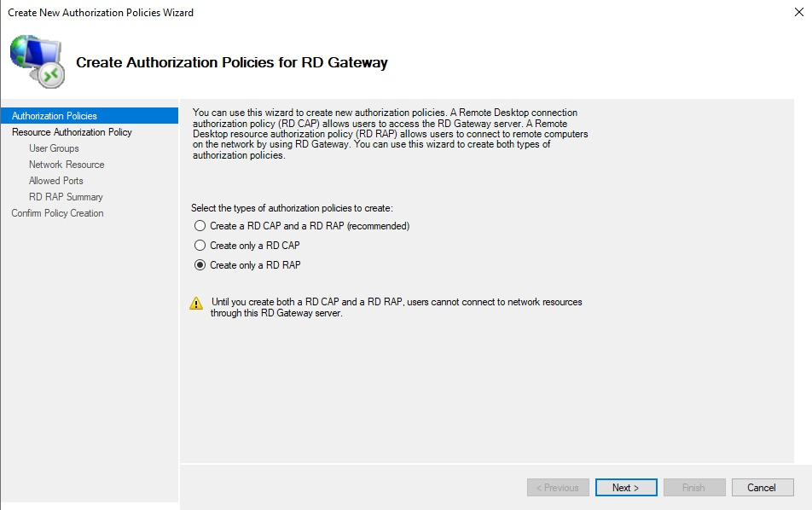The image size is (812, 510).
Task: Click the warning text about RD CAP and RD RAP
Action: pos(396,308)
